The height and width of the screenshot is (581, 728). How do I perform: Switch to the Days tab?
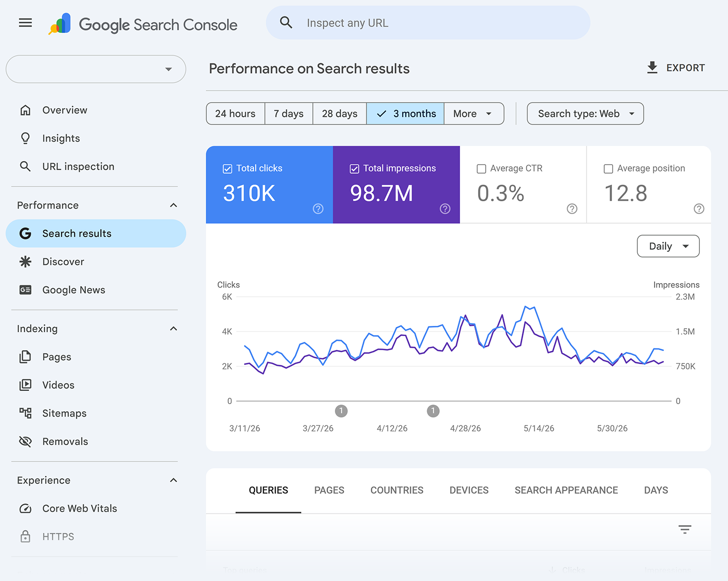pyautogui.click(x=656, y=490)
